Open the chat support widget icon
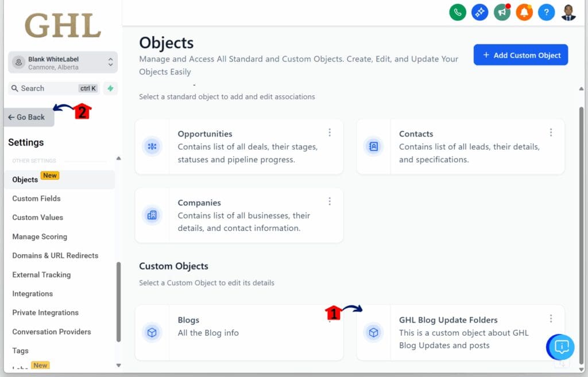 (562, 347)
